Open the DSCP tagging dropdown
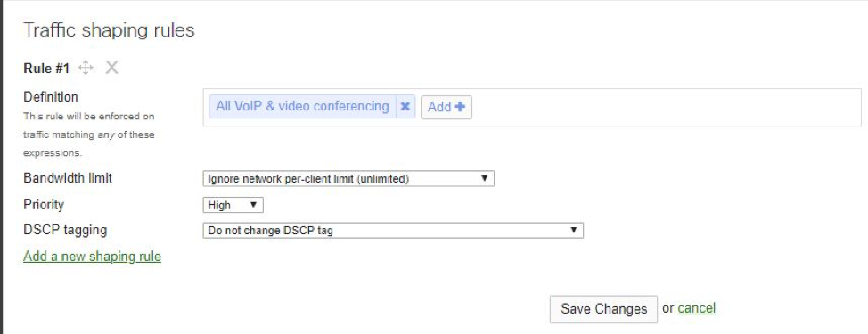Image resolution: width=868 pixels, height=334 pixels. pyautogui.click(x=393, y=230)
